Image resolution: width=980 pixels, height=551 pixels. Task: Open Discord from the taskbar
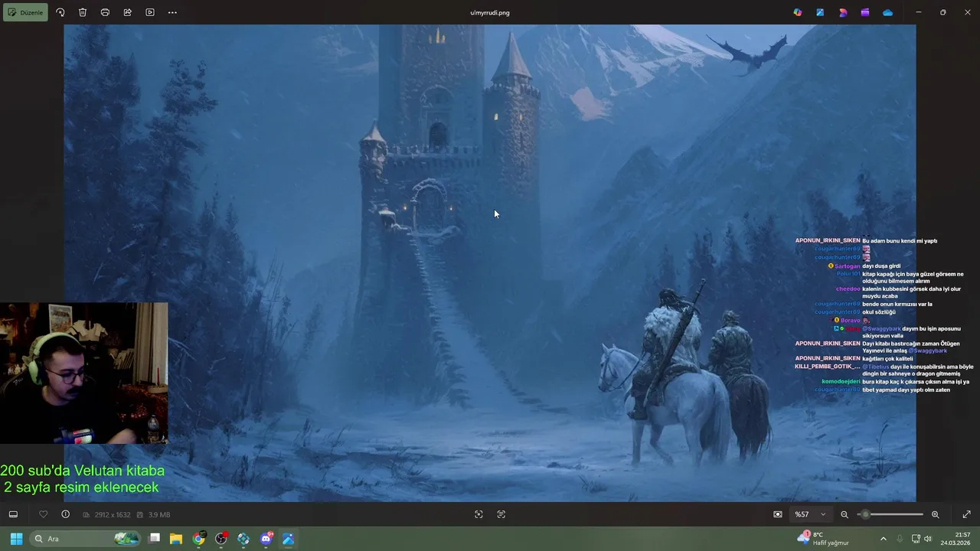tap(266, 539)
